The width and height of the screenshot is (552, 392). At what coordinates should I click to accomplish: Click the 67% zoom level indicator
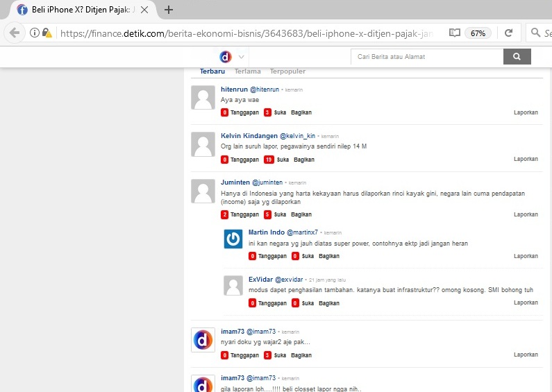pos(478,33)
